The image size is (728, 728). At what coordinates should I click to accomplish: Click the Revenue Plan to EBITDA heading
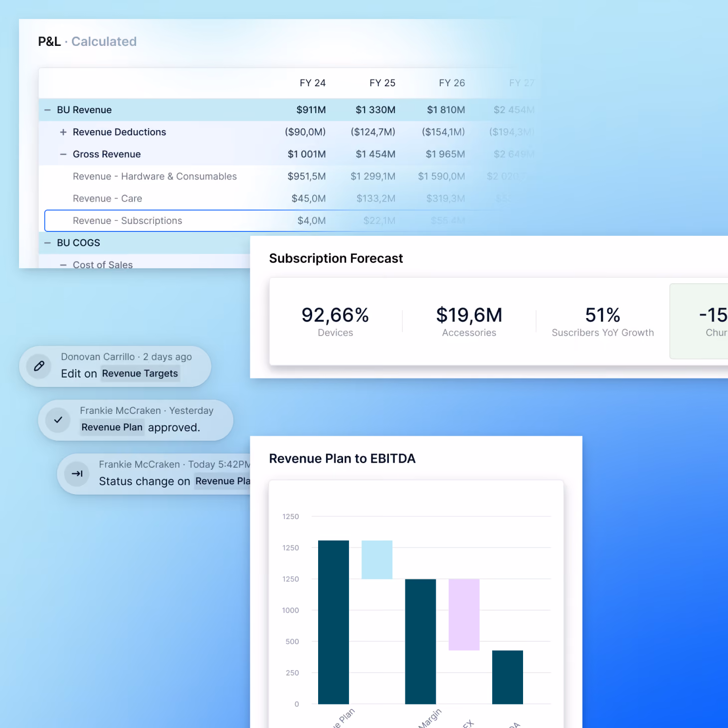(342, 459)
